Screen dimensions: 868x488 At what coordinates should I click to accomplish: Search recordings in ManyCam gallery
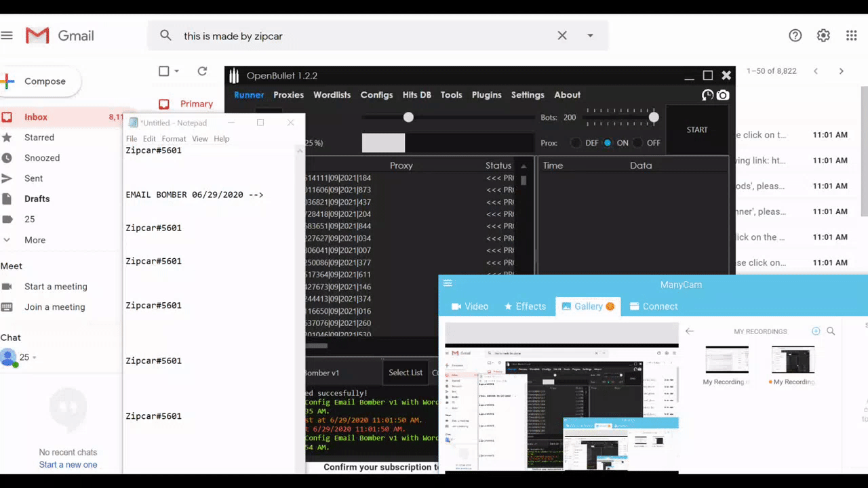click(x=831, y=331)
